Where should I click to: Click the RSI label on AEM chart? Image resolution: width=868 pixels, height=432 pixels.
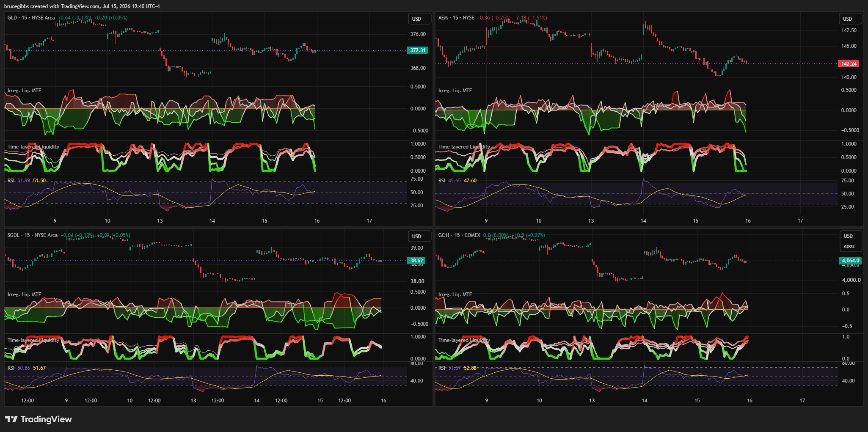click(442, 181)
